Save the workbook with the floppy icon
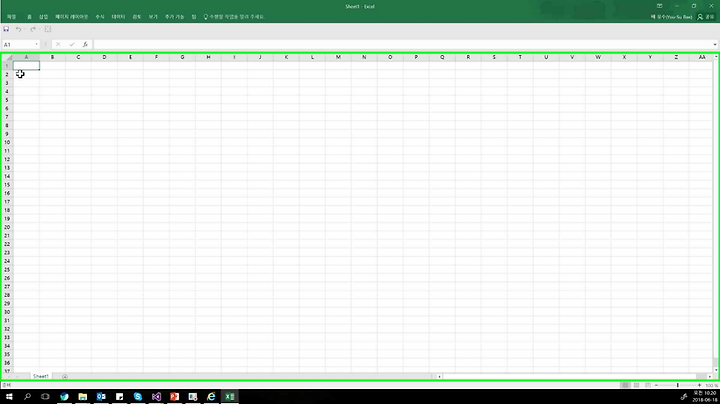Screen dimensions: 720x404 (x=6, y=29)
